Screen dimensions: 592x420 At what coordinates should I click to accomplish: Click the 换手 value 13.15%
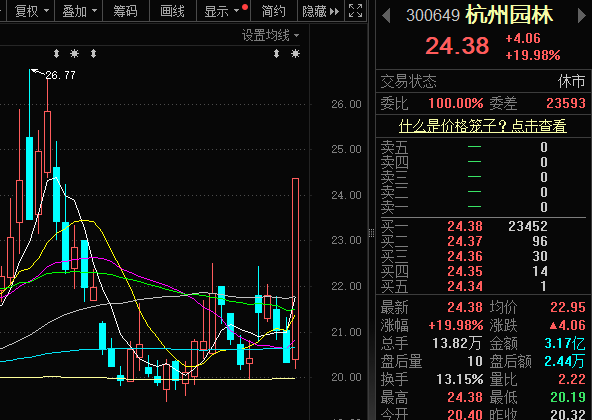(459, 379)
